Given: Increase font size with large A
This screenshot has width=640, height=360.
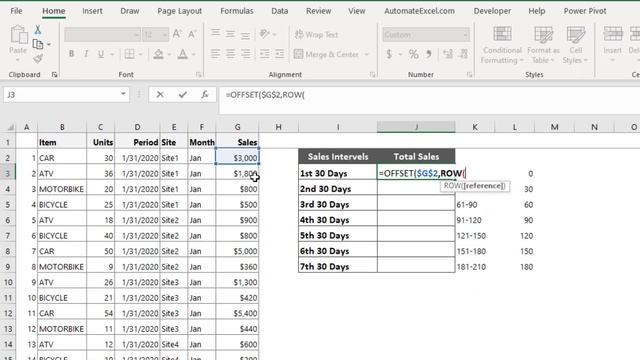Looking at the screenshot, I should click(177, 34).
